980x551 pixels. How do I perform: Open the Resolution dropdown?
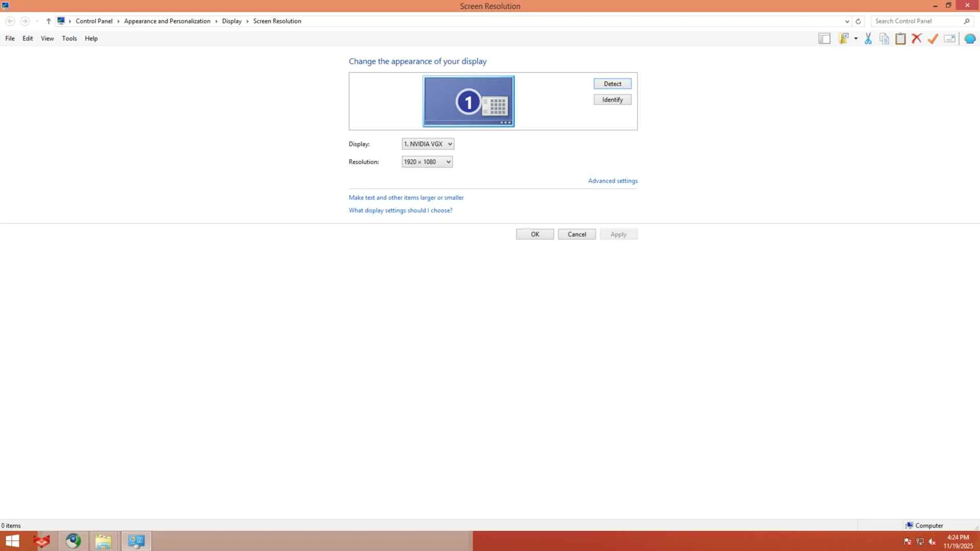click(427, 162)
